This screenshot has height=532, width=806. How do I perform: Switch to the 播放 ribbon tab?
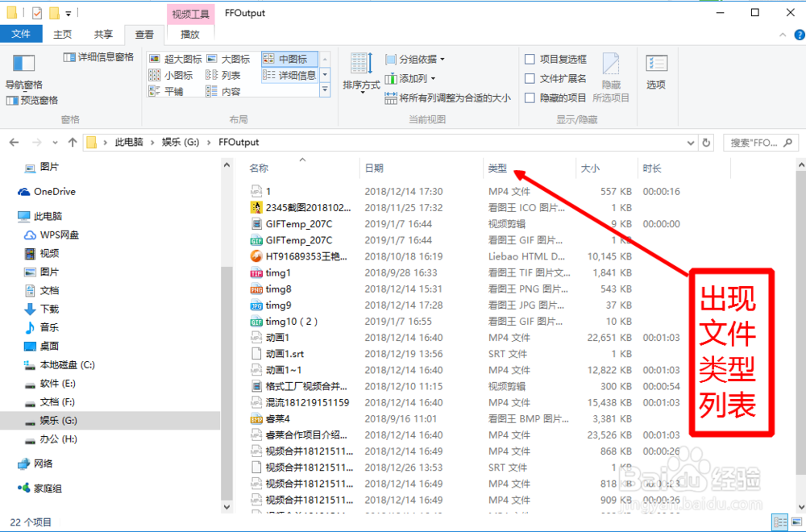191,35
